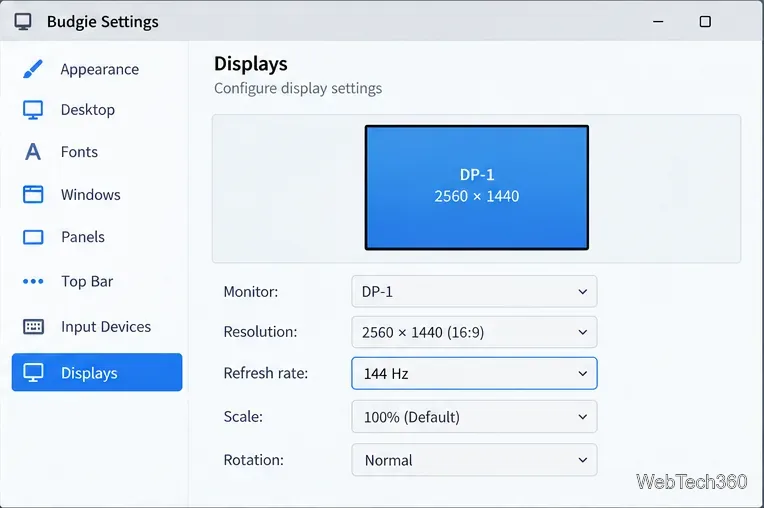Screen dimensions: 764x508
Task: Click the Budgie Settings title bar icon
Action: [x=22, y=21]
